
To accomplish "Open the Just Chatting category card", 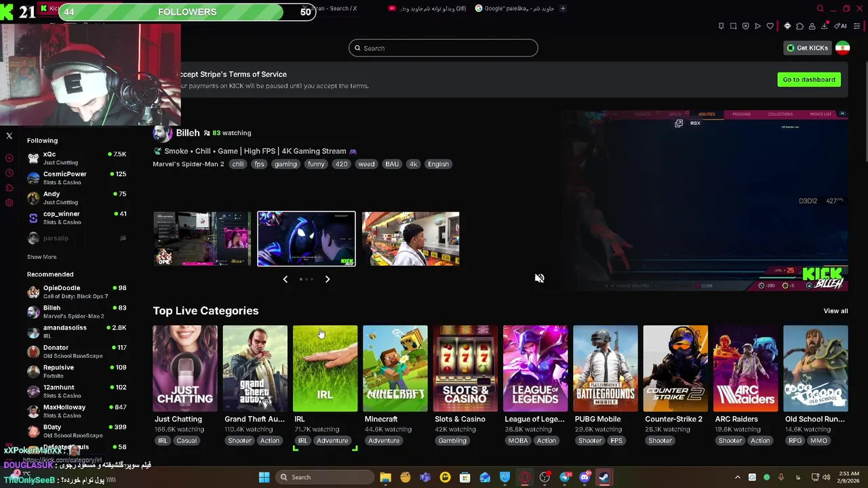I will coord(185,369).
